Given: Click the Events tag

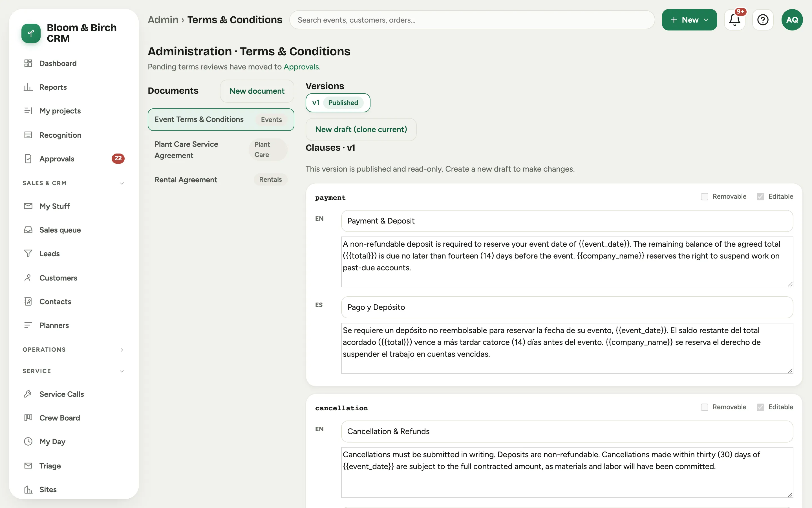Looking at the screenshot, I should (271, 120).
